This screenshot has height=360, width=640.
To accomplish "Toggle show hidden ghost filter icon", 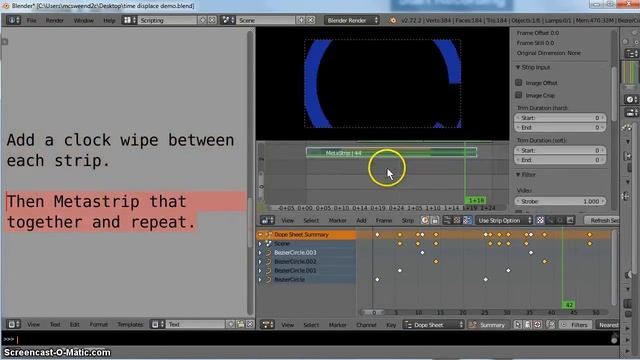I will pyautogui.click(x=528, y=324).
